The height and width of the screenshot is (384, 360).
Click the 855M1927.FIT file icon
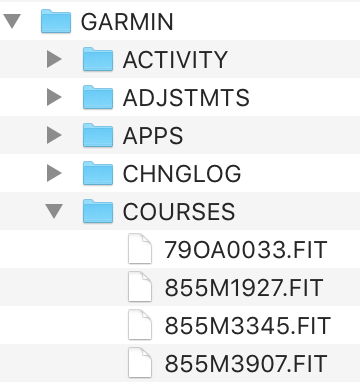[x=140, y=287]
